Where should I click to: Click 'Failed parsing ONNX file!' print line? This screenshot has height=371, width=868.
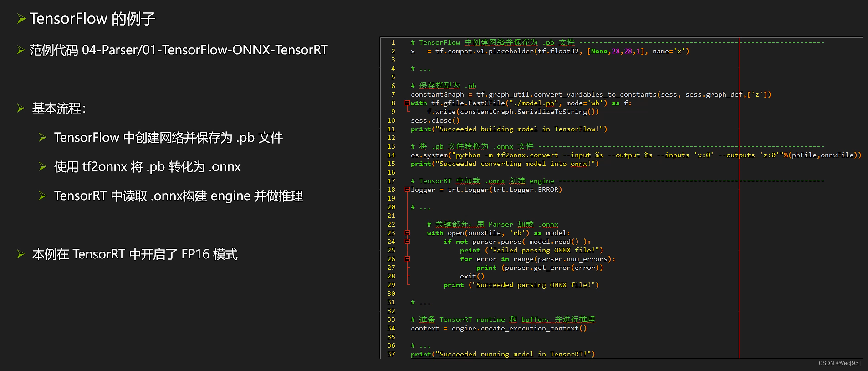pos(531,250)
